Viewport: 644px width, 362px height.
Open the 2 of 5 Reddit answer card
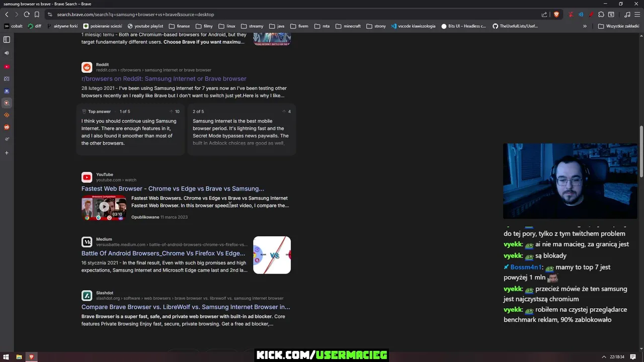click(x=242, y=130)
